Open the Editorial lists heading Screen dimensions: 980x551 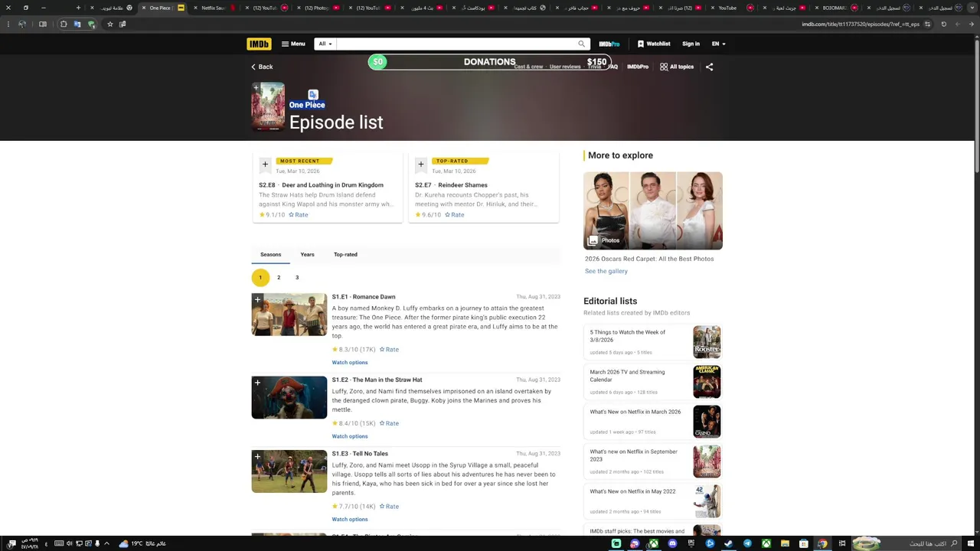pos(610,302)
